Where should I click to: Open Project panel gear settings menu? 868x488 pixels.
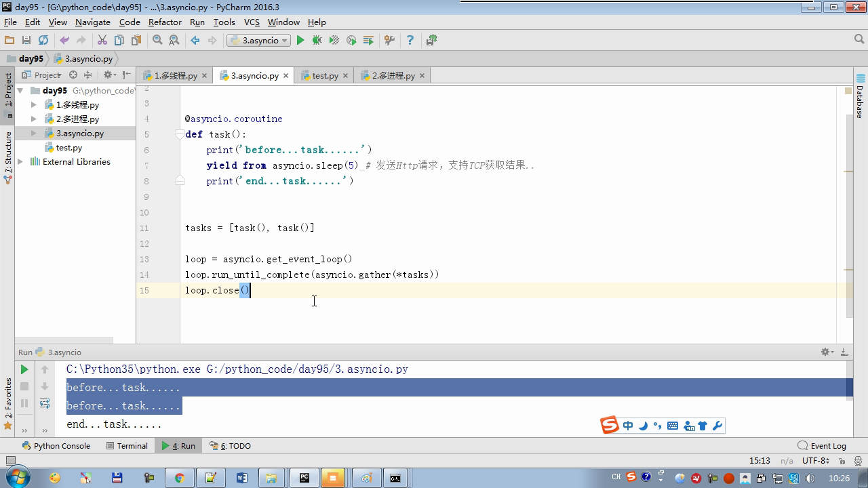pos(109,75)
